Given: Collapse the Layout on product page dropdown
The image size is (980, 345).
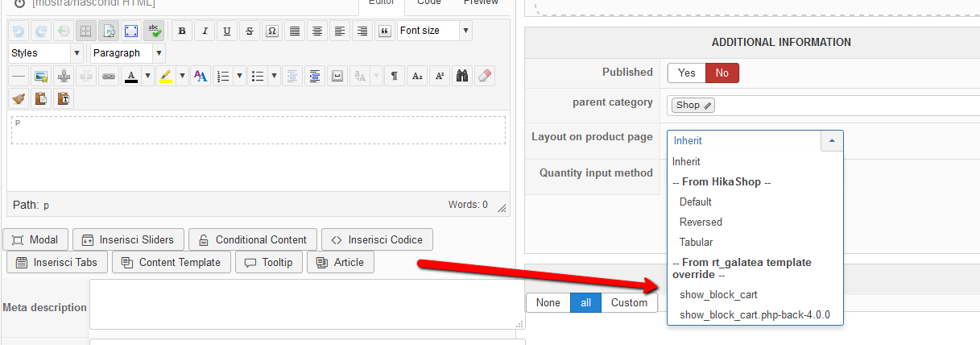Looking at the screenshot, I should [832, 140].
